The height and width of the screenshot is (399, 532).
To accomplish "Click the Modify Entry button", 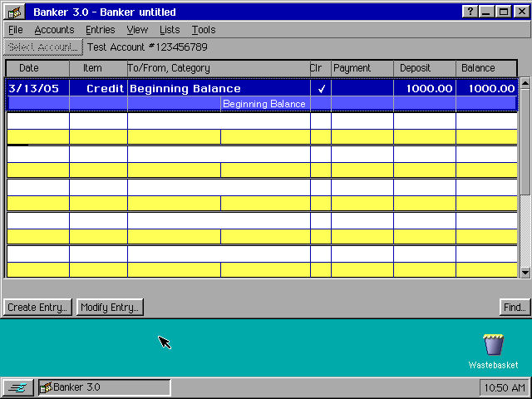I will pyautogui.click(x=110, y=307).
